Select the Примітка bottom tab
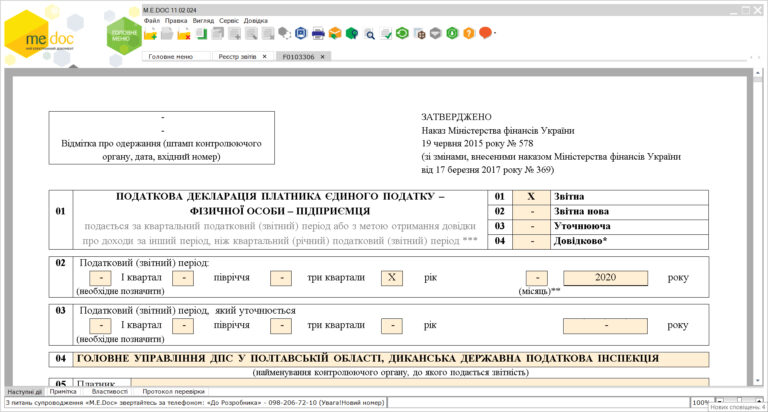The height and width of the screenshot is (412, 768). pos(63,391)
